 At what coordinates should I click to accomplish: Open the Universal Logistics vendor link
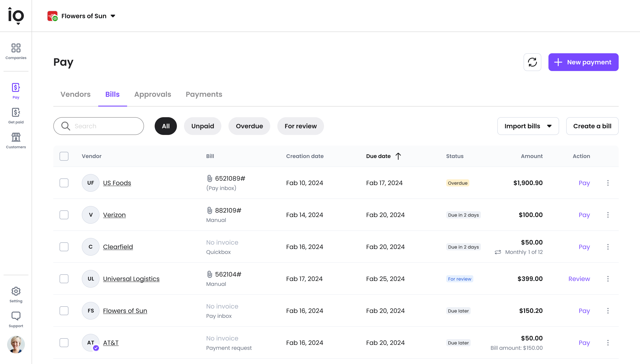131,279
